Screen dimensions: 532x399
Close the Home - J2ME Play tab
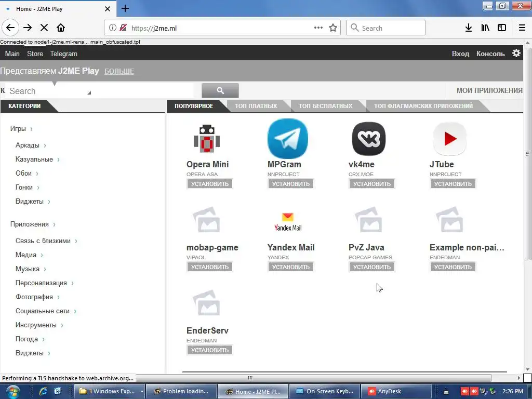(x=107, y=9)
